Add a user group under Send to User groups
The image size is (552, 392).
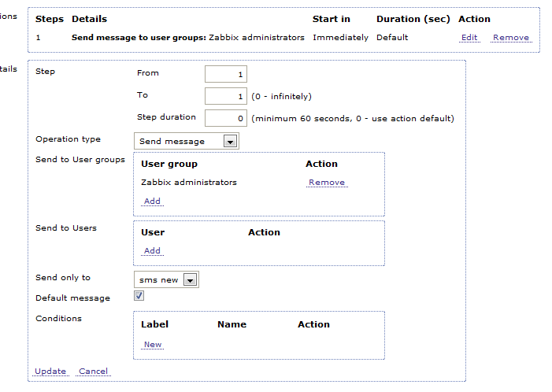[152, 202]
